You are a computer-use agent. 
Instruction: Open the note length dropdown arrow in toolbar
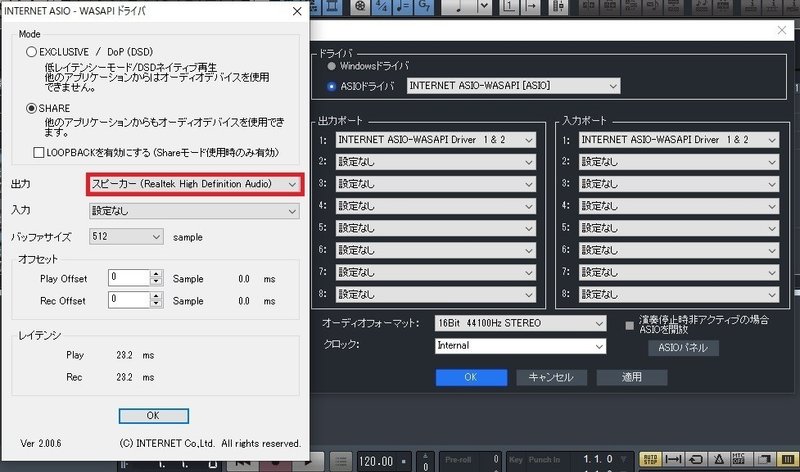pyautogui.click(x=484, y=6)
